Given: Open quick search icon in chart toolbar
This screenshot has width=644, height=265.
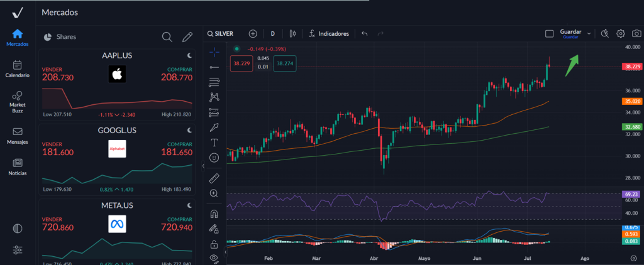Looking at the screenshot, I should [x=604, y=34].
